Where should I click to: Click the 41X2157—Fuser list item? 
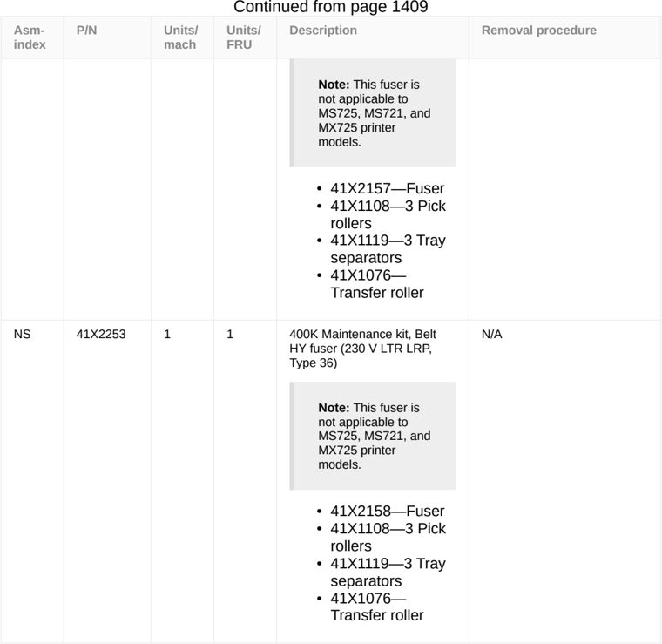[x=387, y=188]
